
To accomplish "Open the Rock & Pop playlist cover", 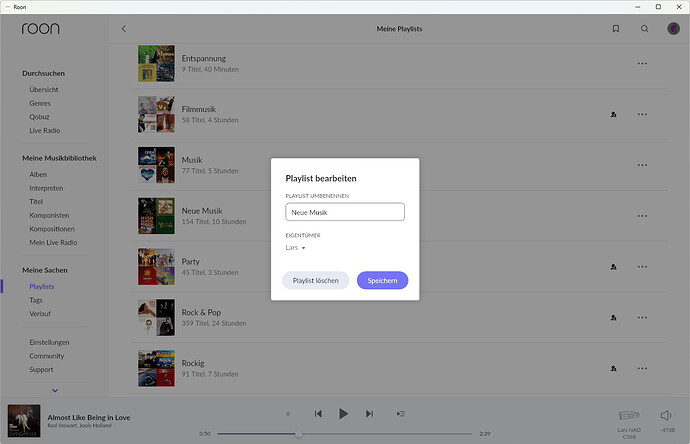I will [156, 318].
